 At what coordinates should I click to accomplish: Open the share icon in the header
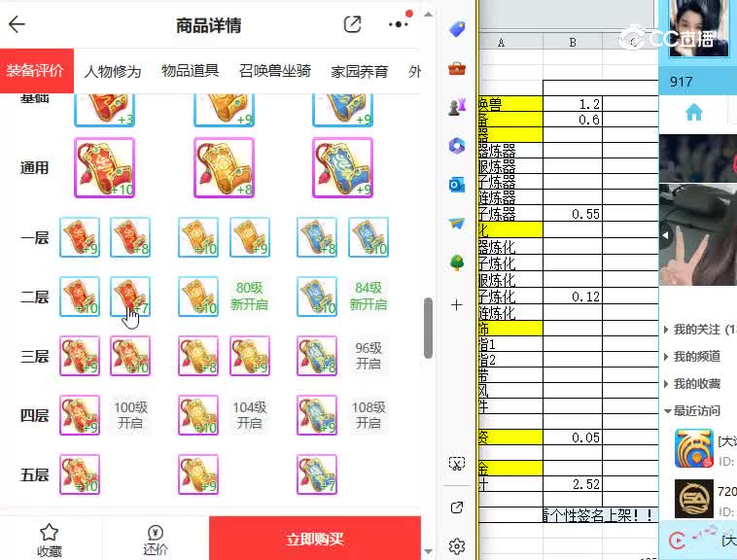click(352, 24)
